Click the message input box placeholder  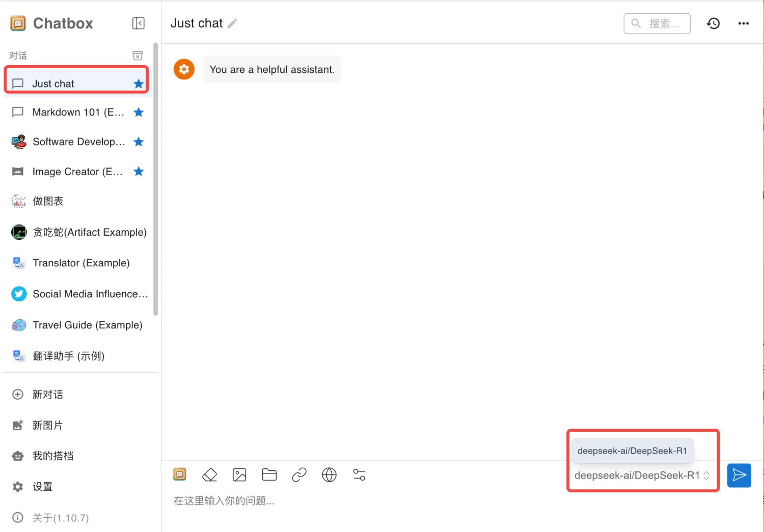click(224, 501)
